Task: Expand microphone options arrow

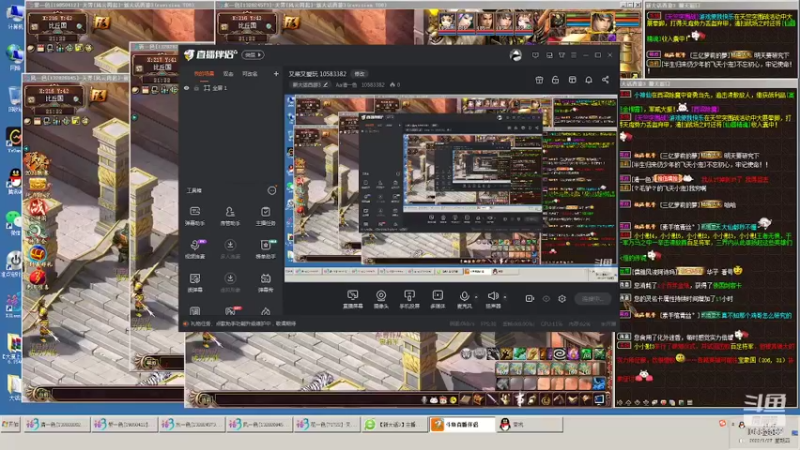Action: click(x=476, y=297)
